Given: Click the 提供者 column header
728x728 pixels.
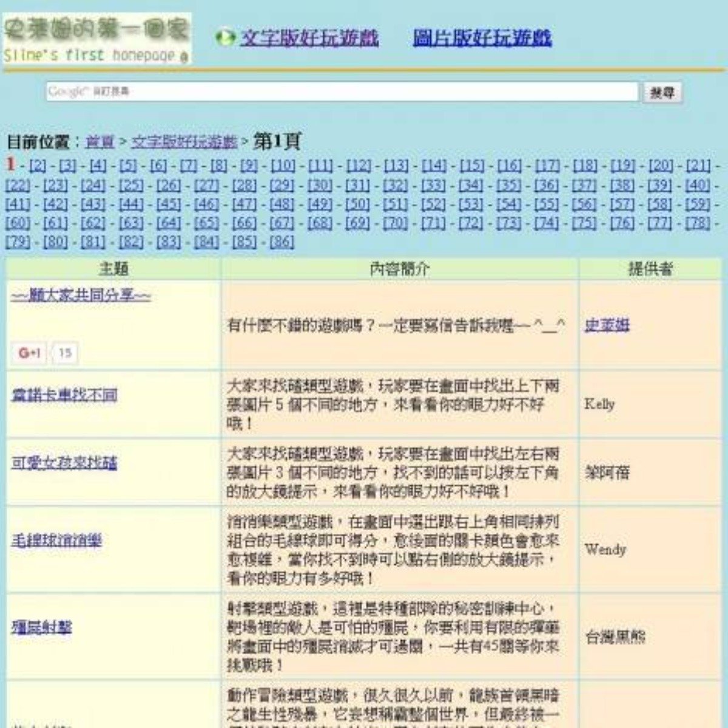Looking at the screenshot, I should 650,269.
